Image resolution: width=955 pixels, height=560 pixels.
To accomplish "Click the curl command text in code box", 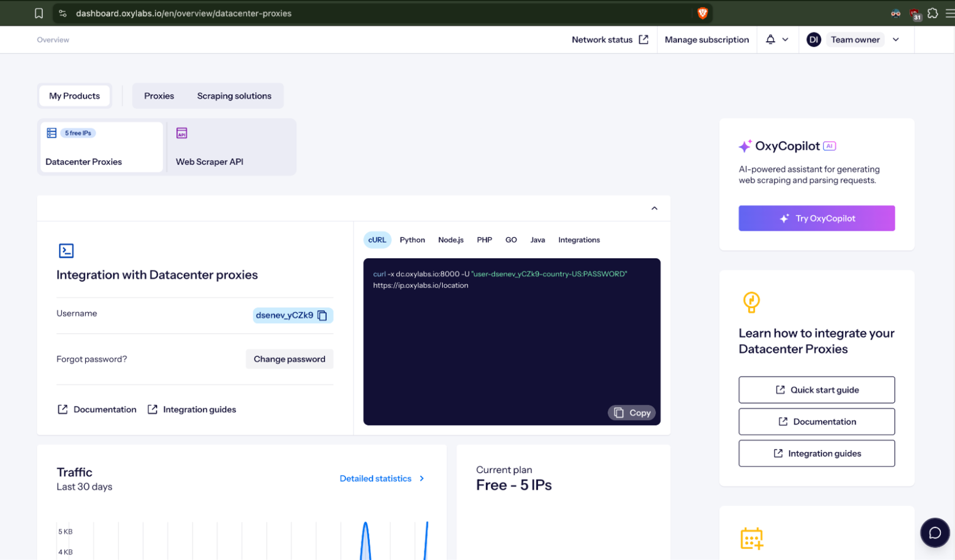I will pos(500,280).
